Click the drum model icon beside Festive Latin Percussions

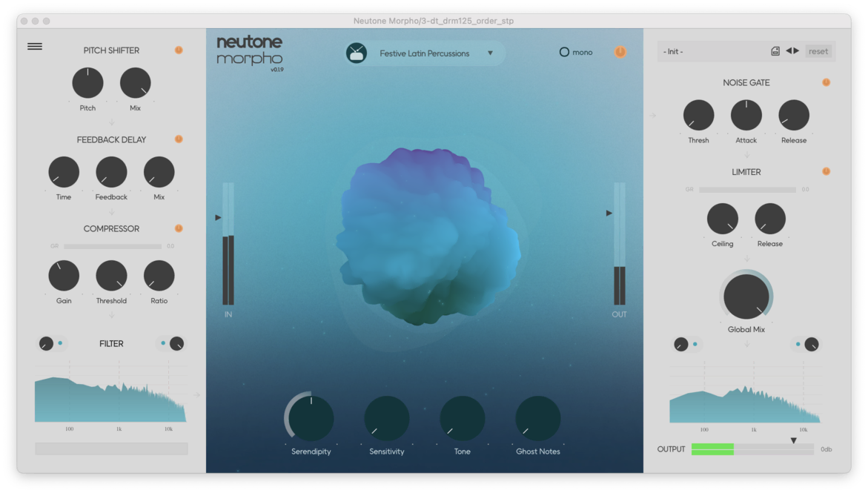(x=357, y=53)
